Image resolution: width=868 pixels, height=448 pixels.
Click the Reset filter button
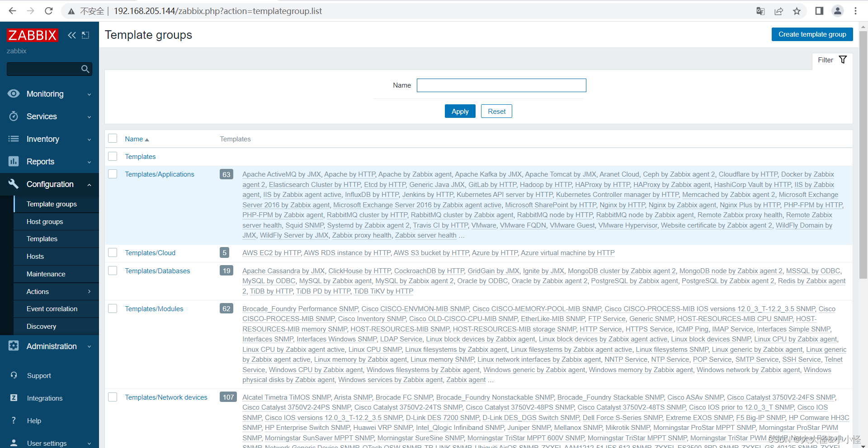[x=496, y=111]
